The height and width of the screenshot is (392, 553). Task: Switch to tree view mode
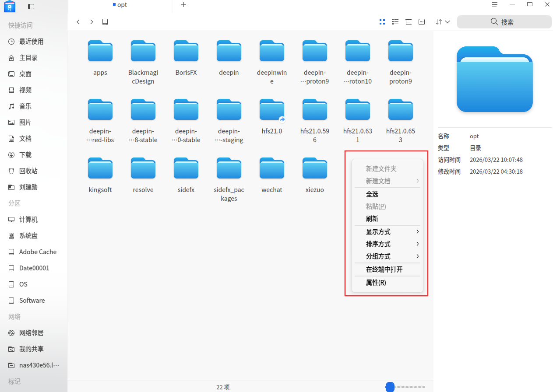[x=409, y=22]
